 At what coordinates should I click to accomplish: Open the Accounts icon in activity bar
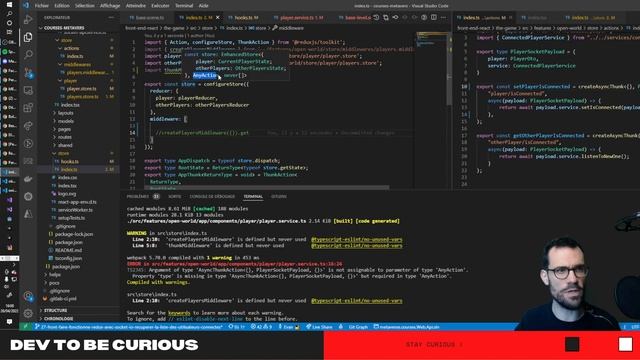[x=28, y=296]
